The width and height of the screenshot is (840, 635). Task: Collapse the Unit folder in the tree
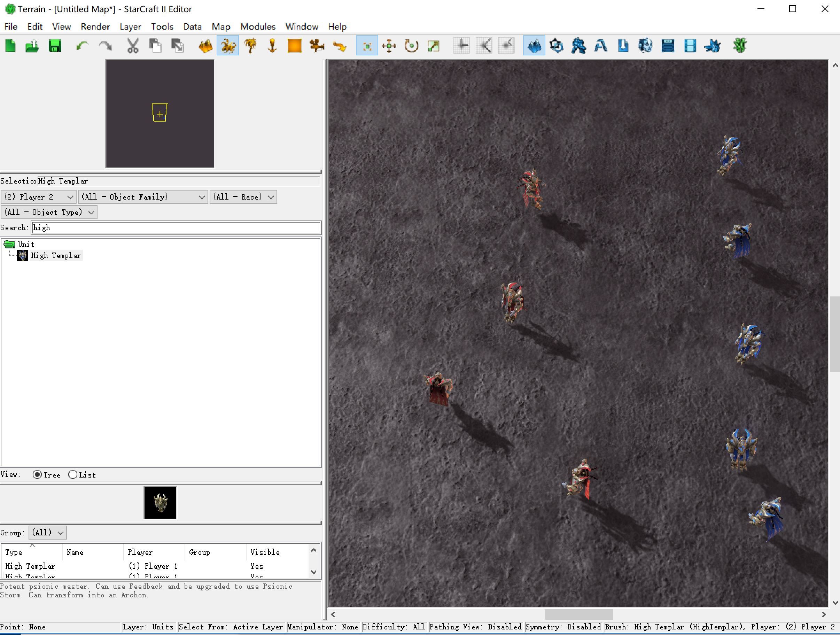pos(9,244)
